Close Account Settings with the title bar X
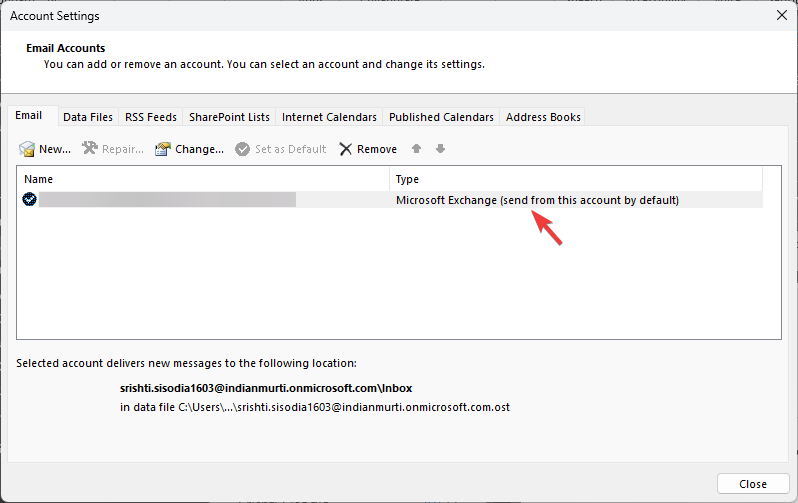This screenshot has height=503, width=798. pyautogui.click(x=782, y=15)
